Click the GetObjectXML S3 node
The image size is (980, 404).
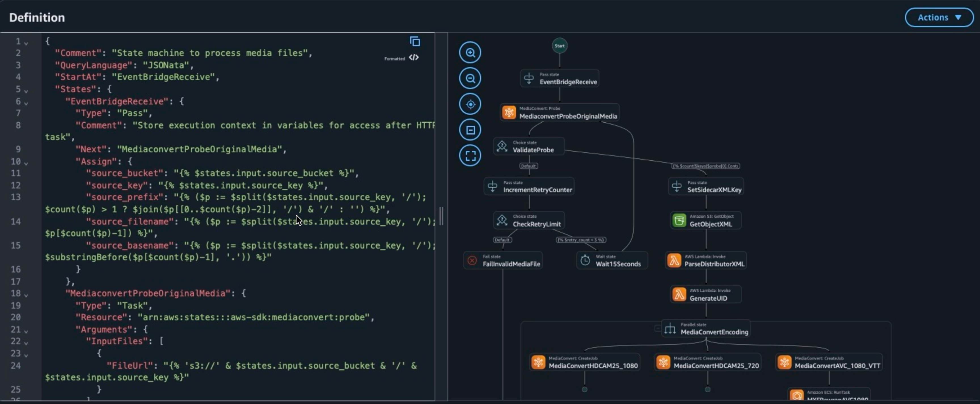point(706,221)
